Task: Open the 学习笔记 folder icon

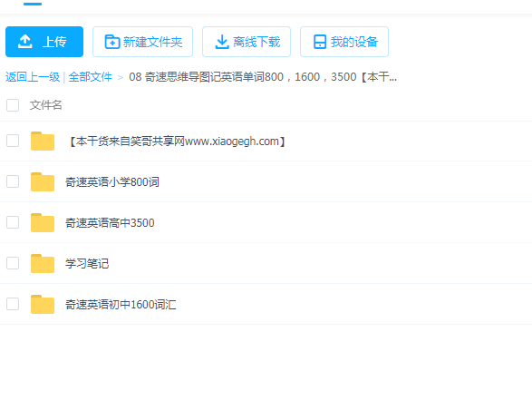Action: (x=43, y=263)
